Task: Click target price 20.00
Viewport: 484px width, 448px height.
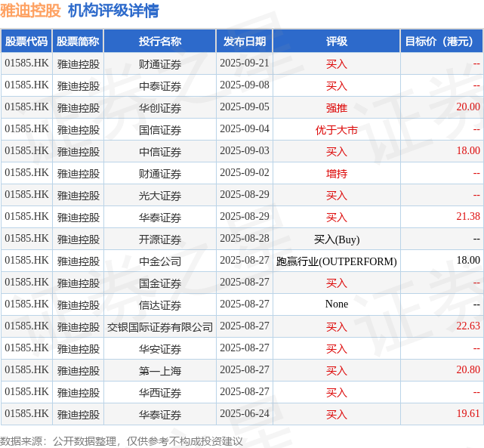Action: click(468, 107)
